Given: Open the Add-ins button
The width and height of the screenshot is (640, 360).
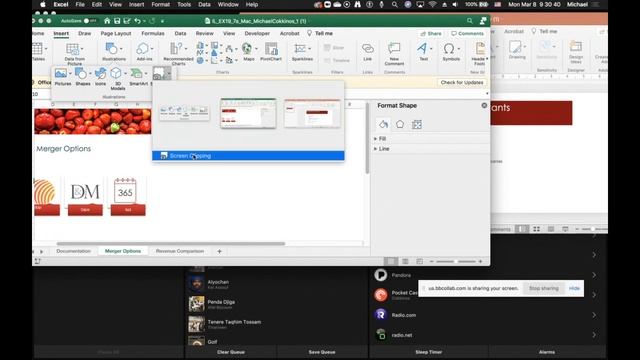Looking at the screenshot, I should [144, 52].
